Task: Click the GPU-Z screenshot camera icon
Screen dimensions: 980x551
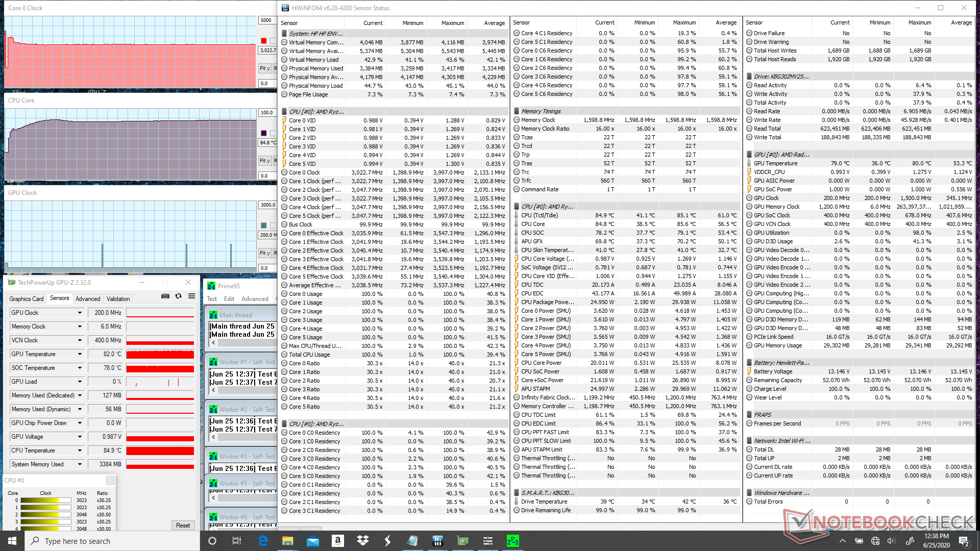Action: pos(165,296)
